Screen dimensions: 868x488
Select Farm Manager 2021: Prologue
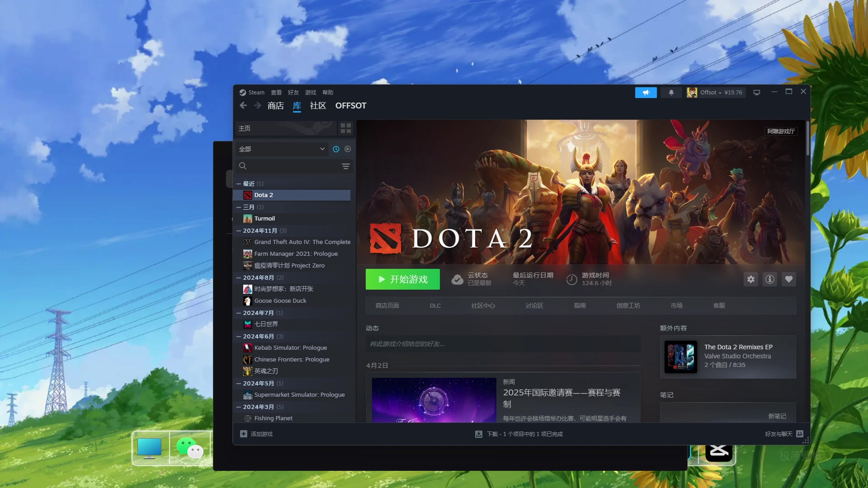(x=292, y=254)
